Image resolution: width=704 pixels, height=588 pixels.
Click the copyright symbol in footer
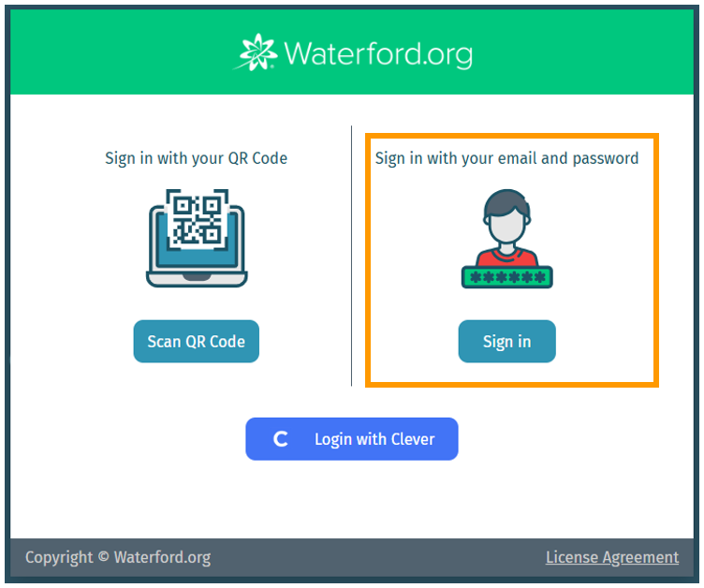point(104,556)
